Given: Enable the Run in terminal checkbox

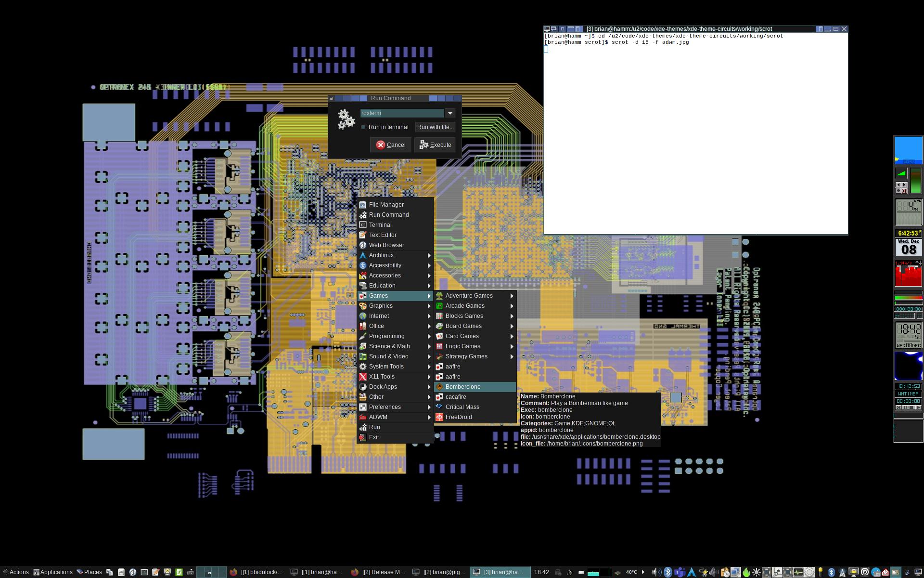Looking at the screenshot, I should coord(363,127).
